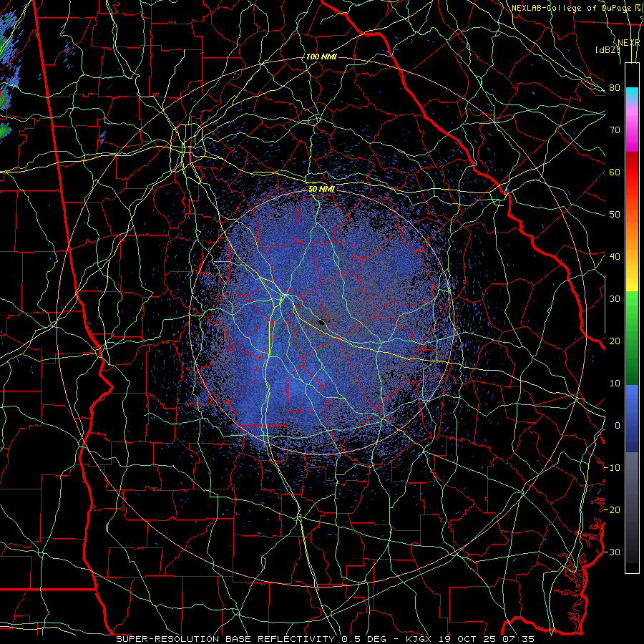Click the 80 value on the dBZ scale
Viewport: 644px width, 644px height.
(x=615, y=88)
